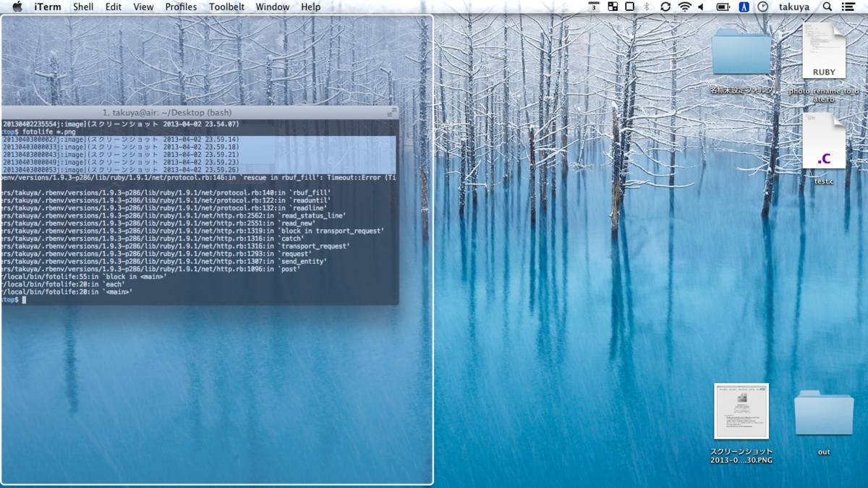
Task: Open the Wi-Fi status menu
Action: [x=684, y=7]
